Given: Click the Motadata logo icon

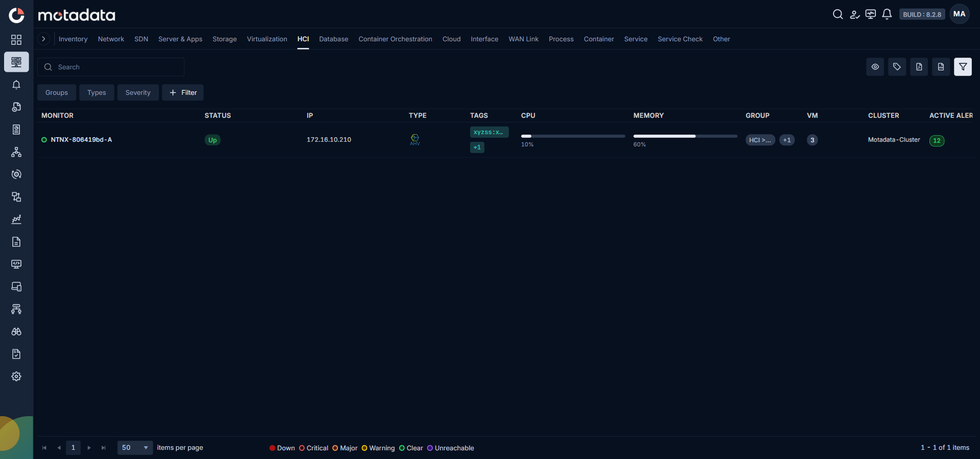Looking at the screenshot, I should click(16, 15).
